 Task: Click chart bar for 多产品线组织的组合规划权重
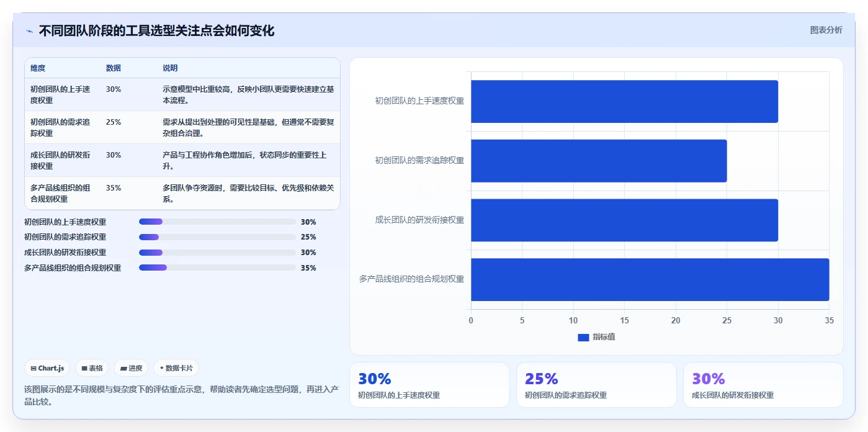coord(650,279)
